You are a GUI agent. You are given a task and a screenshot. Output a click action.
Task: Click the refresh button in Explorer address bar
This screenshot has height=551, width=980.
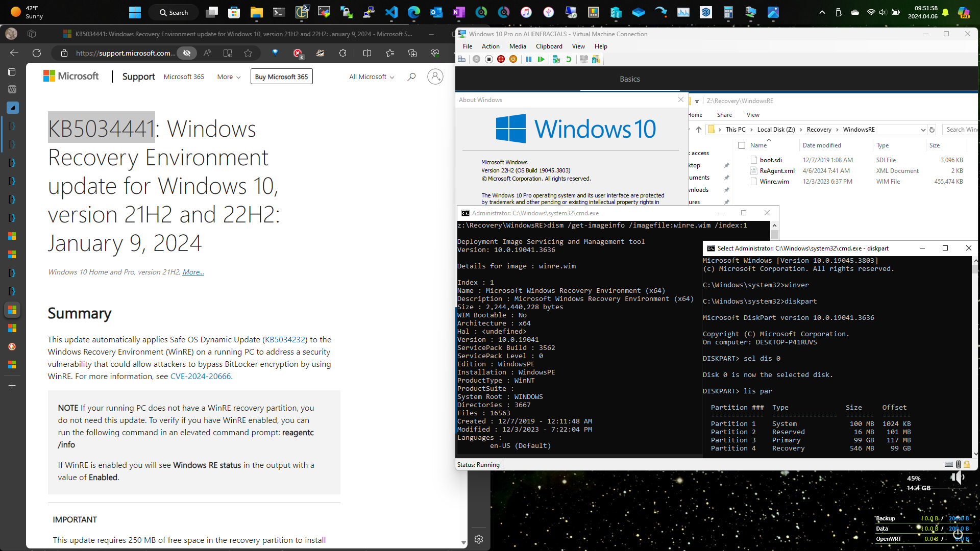932,130
